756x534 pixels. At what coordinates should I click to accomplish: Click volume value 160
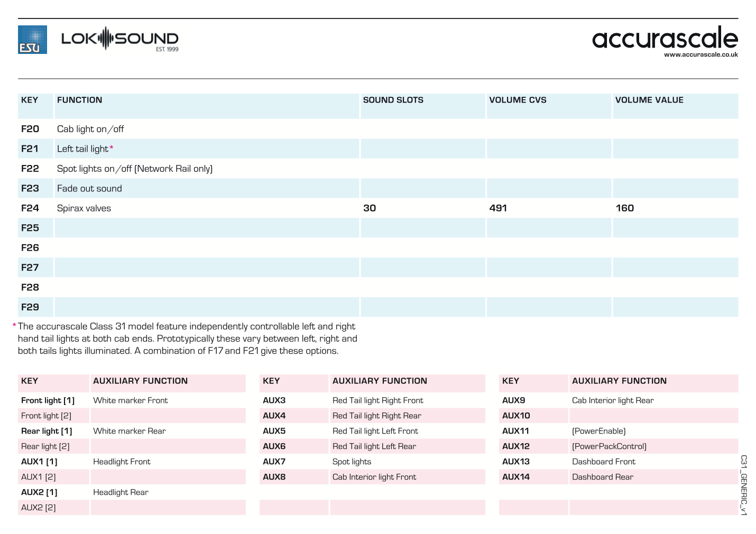click(624, 208)
